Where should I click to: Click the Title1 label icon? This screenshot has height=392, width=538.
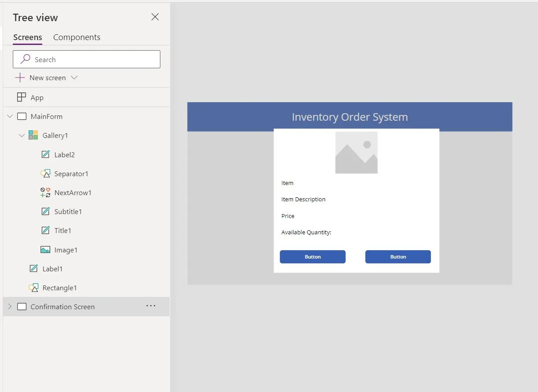pos(45,230)
